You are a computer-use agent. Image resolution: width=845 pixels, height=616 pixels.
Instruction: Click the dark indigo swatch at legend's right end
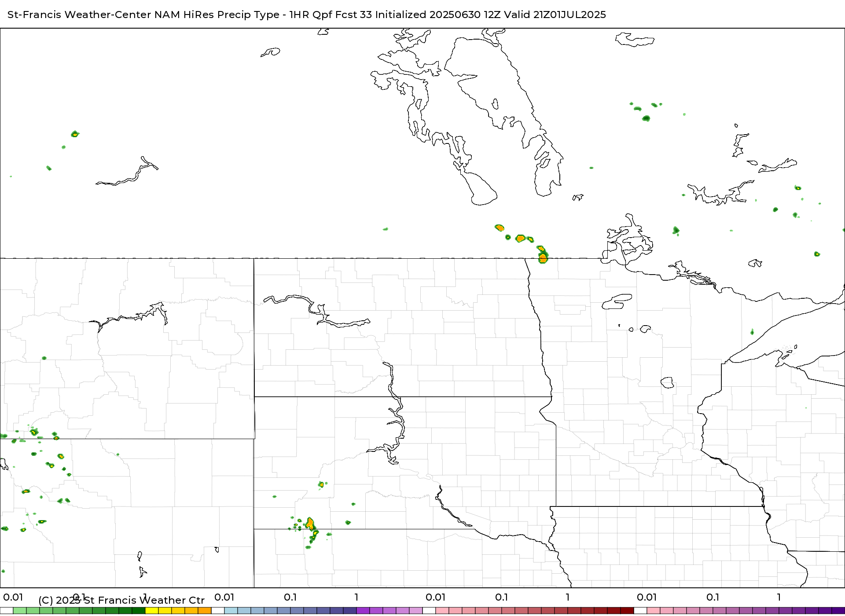pyautogui.click(x=838, y=611)
